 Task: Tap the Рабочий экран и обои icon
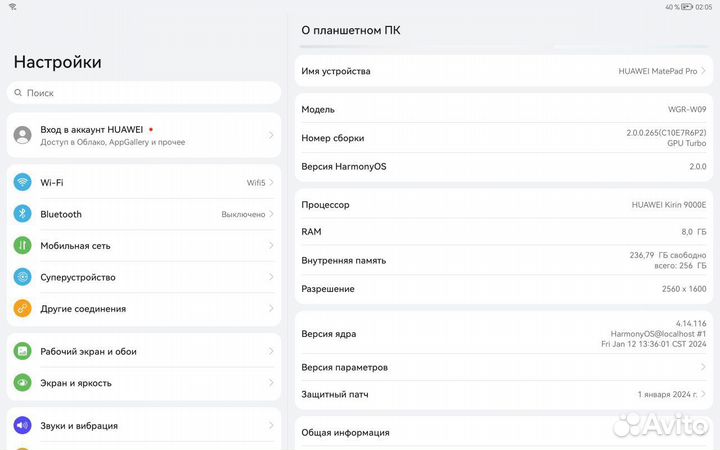tap(23, 351)
